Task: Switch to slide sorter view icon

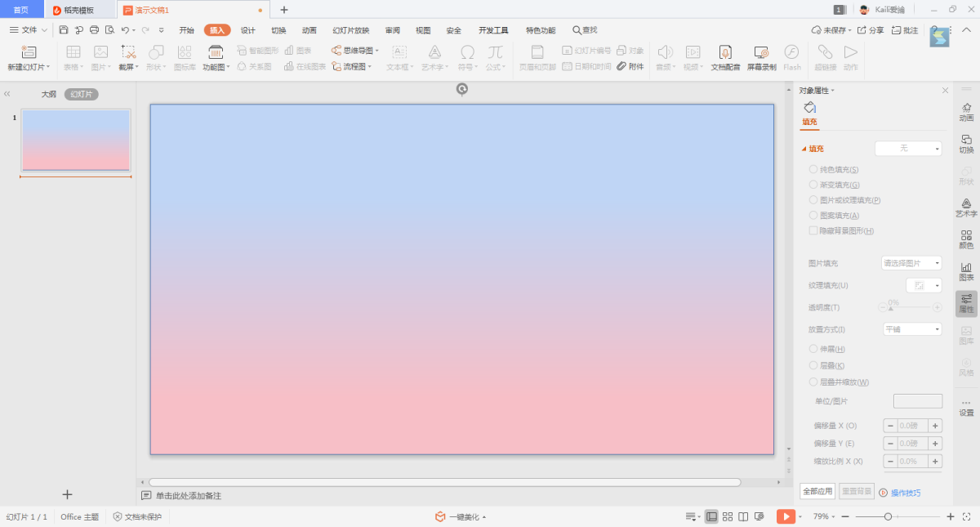Action: click(727, 516)
